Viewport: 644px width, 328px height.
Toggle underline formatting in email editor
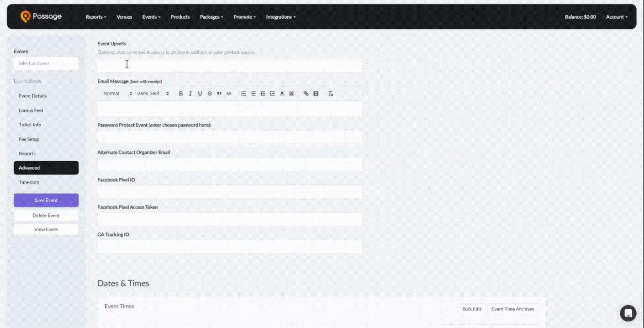tap(200, 94)
